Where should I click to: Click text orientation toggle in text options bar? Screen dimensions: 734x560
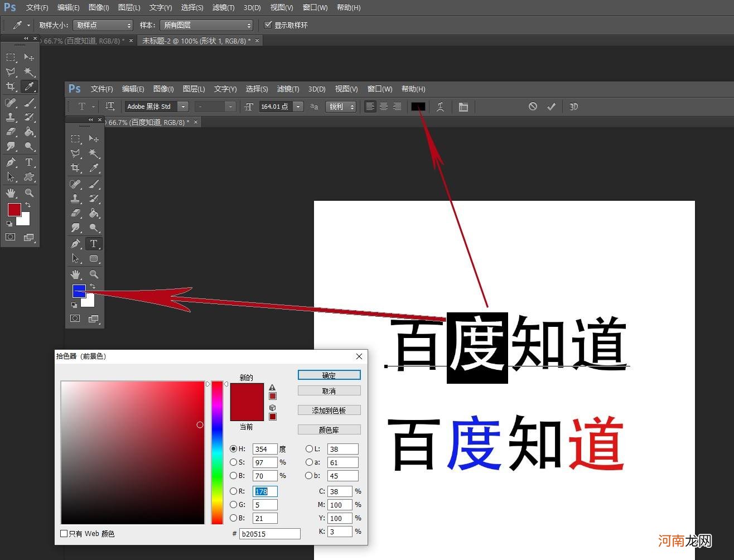(x=110, y=107)
